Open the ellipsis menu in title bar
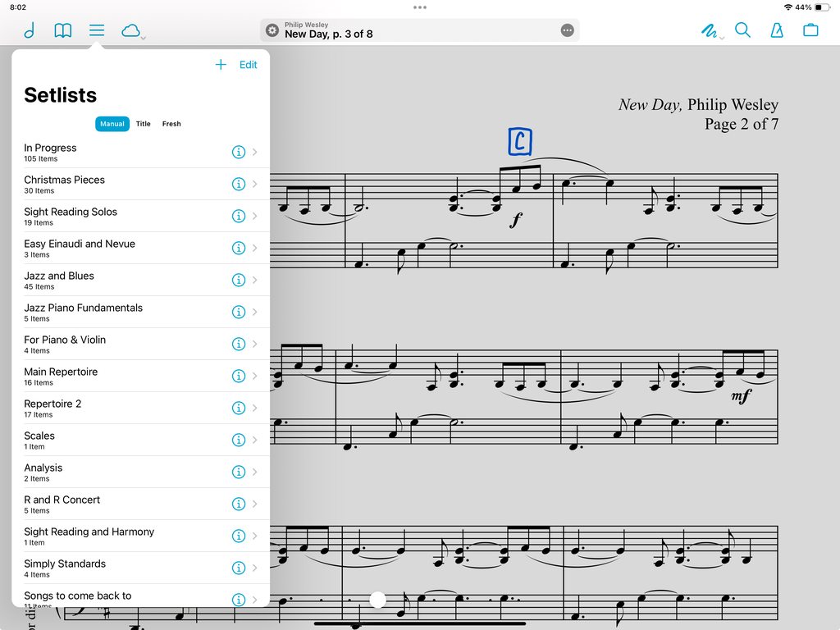840x630 pixels. coord(567,30)
